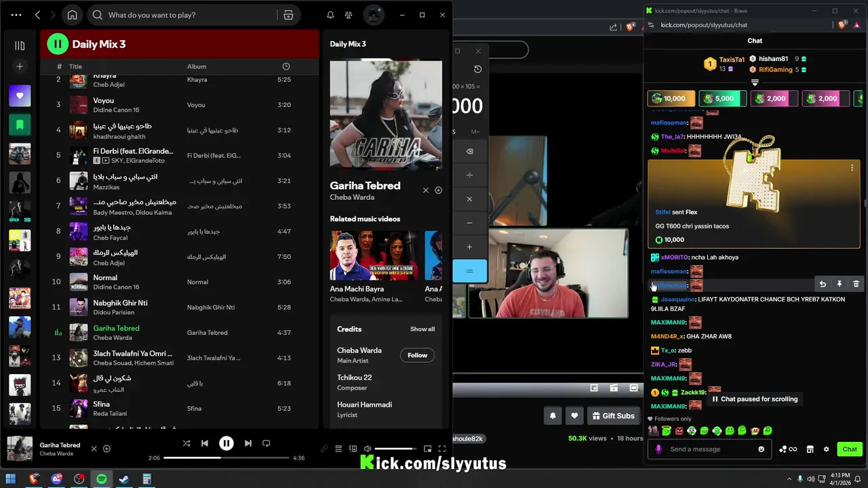The height and width of the screenshot is (488, 868).
Task: Click Calculator divide key
Action: pyautogui.click(x=469, y=175)
